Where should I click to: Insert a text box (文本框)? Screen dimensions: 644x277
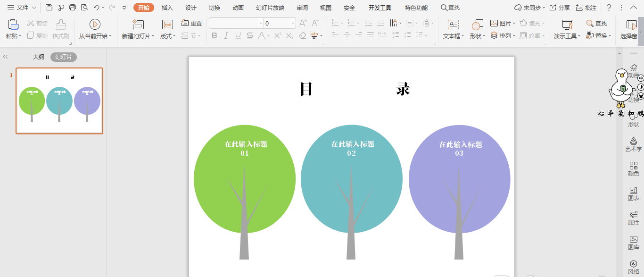tap(453, 29)
